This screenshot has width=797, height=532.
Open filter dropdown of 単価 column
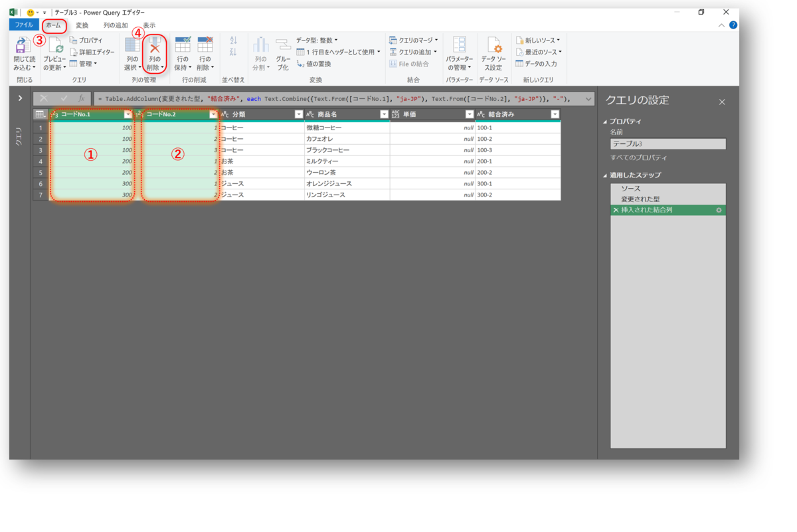point(470,114)
